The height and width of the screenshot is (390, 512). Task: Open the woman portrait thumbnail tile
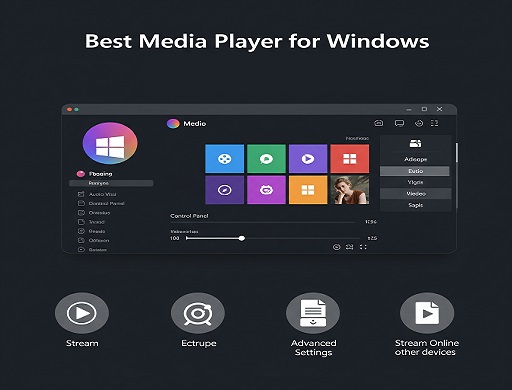pyautogui.click(x=350, y=190)
